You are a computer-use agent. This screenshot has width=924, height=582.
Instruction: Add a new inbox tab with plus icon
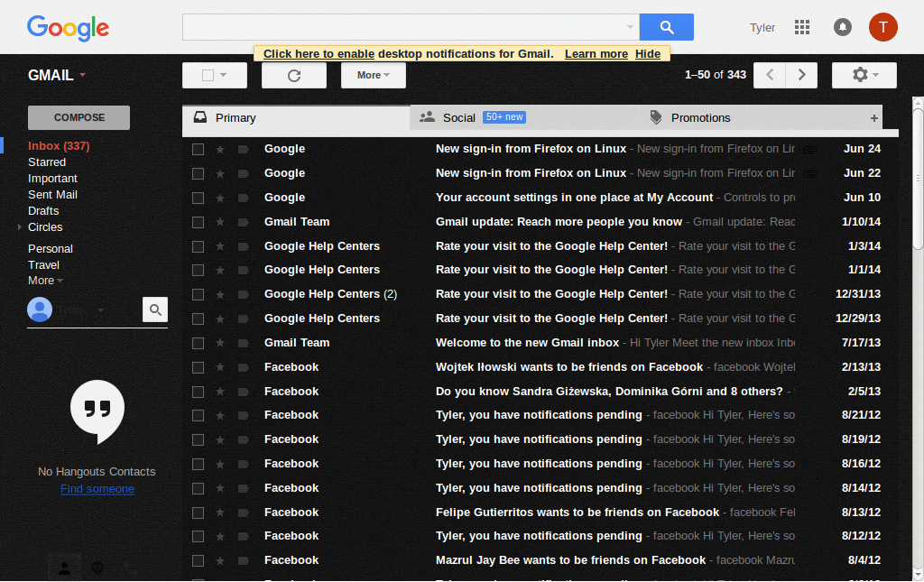tap(873, 118)
